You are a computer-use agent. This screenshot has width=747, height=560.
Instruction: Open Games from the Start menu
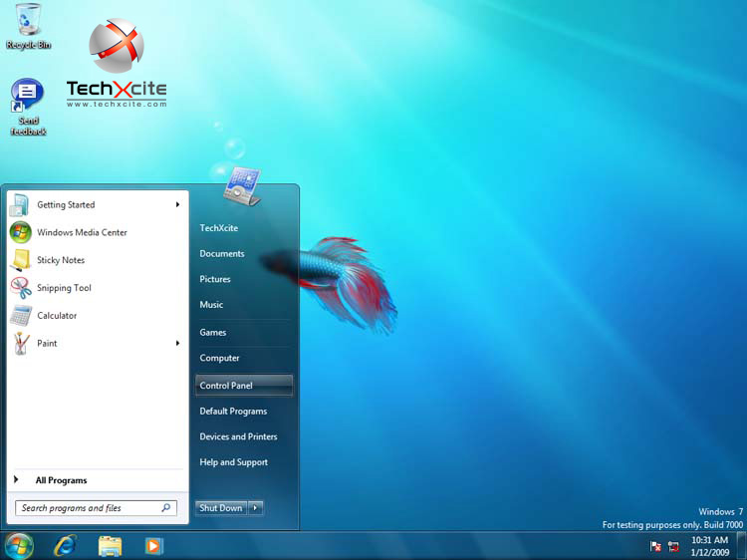click(213, 333)
